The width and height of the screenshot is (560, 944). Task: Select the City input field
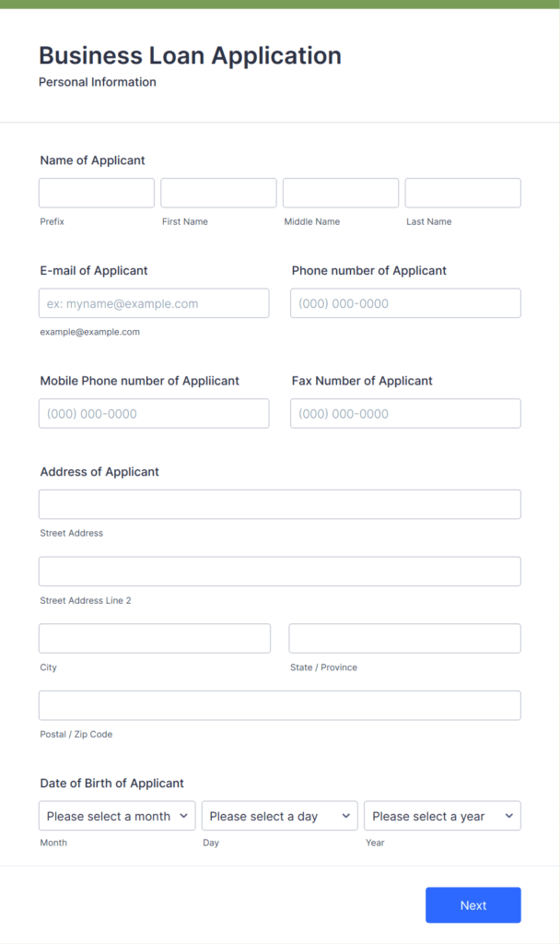pos(155,639)
